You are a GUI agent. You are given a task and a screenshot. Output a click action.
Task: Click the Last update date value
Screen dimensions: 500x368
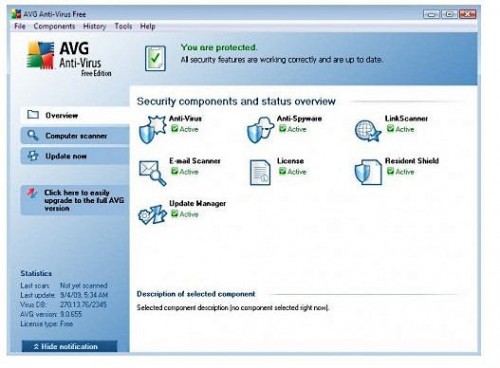[x=84, y=295]
